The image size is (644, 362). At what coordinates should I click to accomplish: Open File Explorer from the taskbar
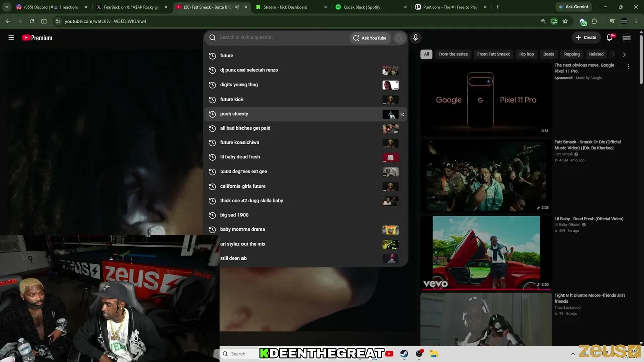pyautogui.click(x=434, y=354)
